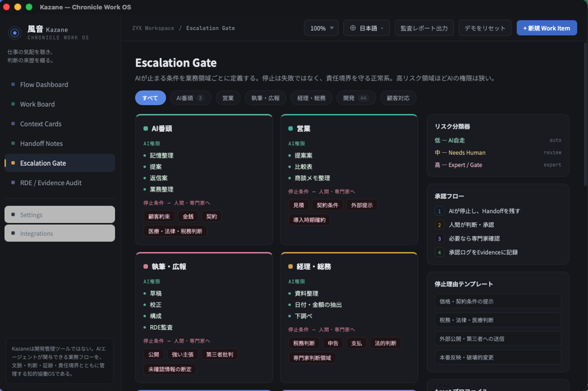The width and height of the screenshot is (588, 391).
Task: Click Escalation Gate breadcrumb
Action: coord(211,28)
